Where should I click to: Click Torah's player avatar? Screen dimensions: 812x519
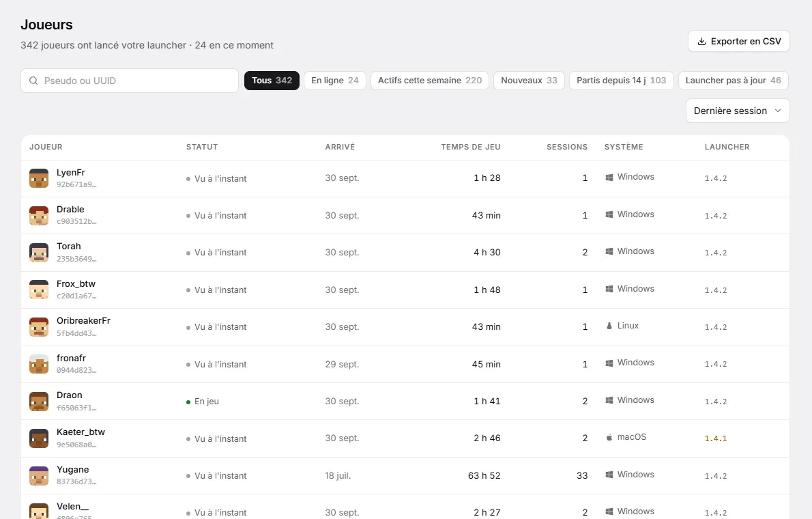39,253
